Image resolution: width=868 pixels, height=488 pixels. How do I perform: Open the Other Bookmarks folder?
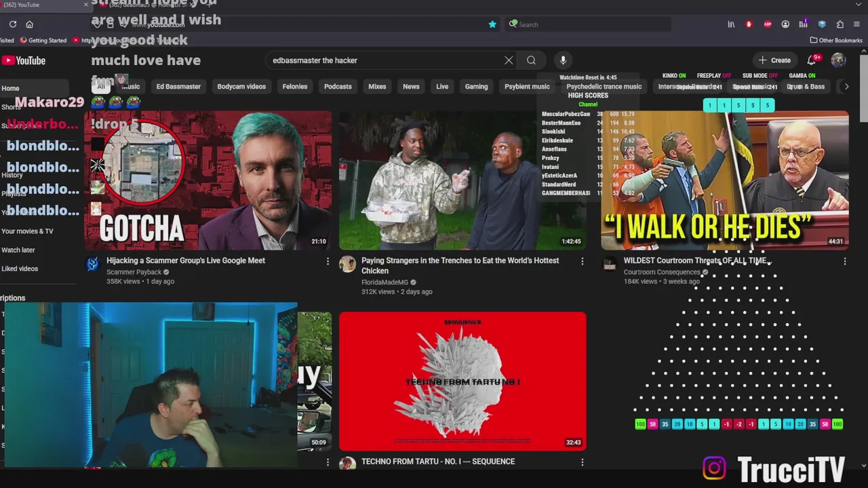pos(836,40)
